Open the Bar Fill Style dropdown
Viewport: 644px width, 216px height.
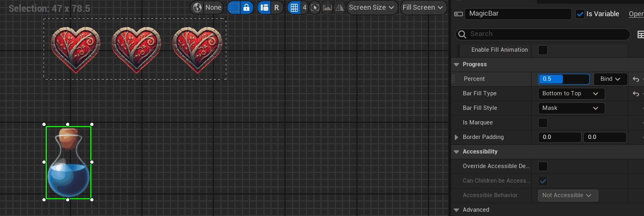click(571, 108)
